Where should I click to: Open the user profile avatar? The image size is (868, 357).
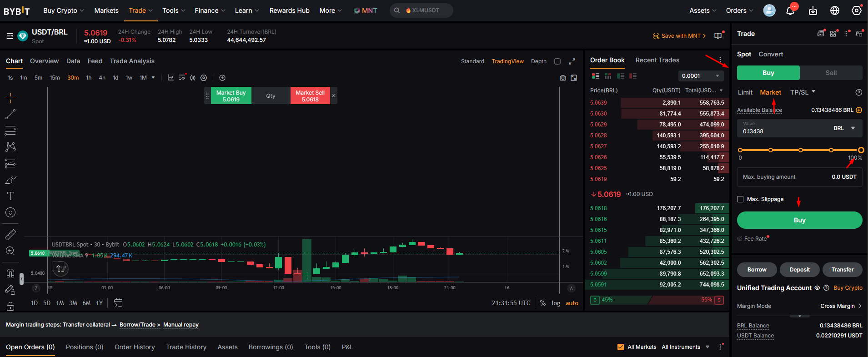769,10
